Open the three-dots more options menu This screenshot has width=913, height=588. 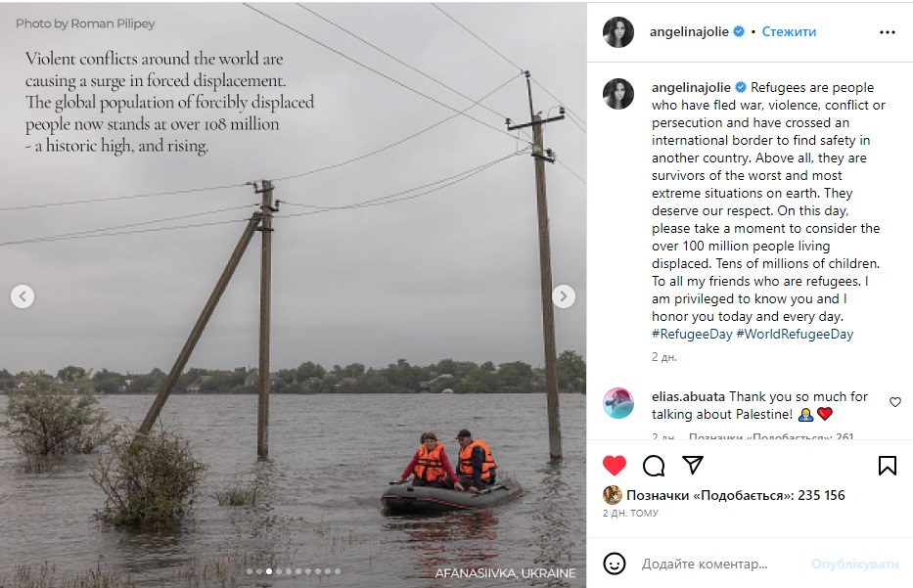(x=887, y=32)
